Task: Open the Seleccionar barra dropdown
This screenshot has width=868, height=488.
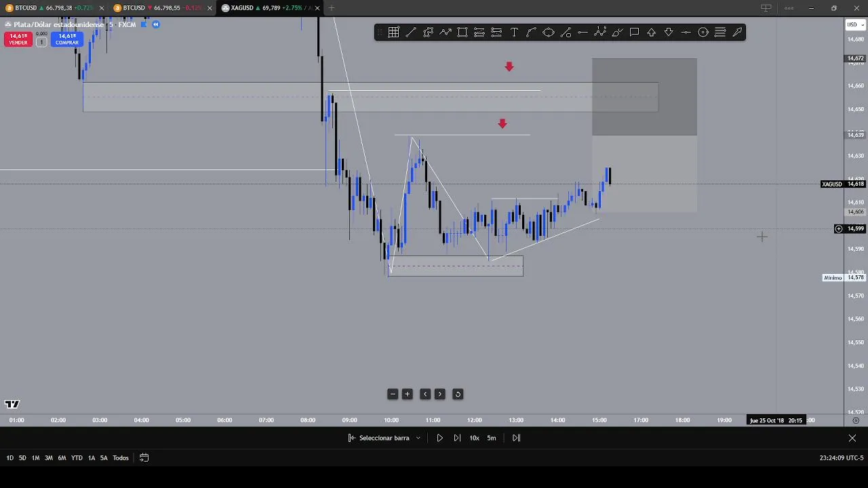Action: coord(384,438)
